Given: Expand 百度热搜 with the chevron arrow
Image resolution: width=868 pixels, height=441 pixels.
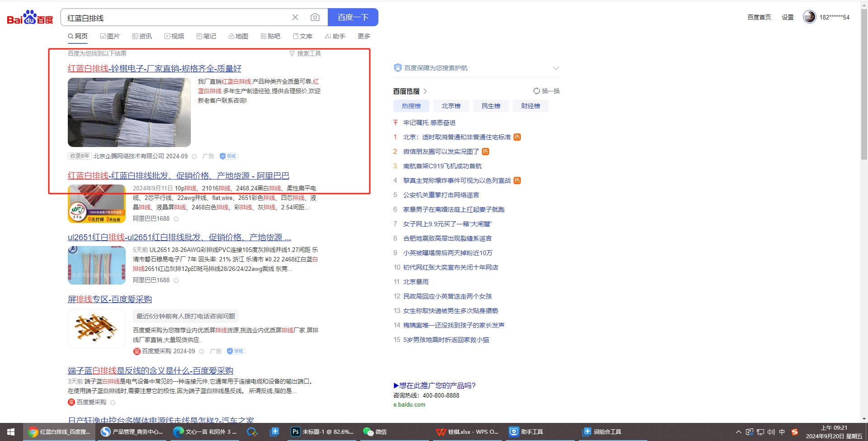Looking at the screenshot, I should point(425,91).
